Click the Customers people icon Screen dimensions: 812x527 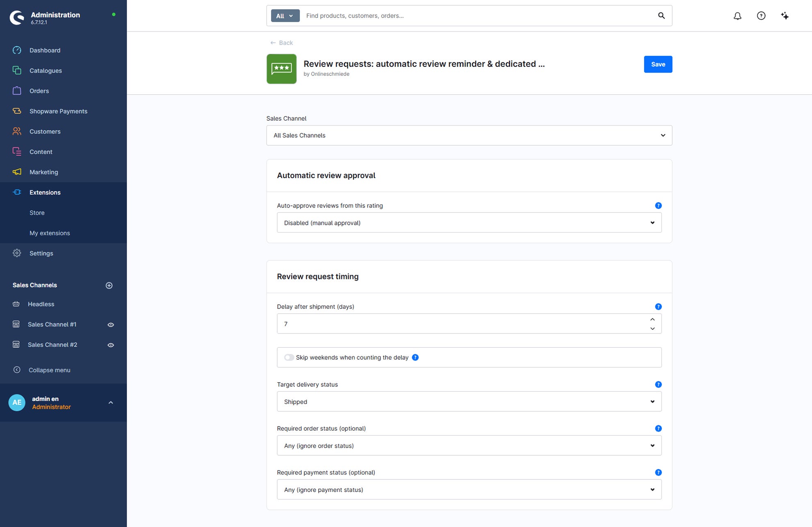(x=17, y=131)
